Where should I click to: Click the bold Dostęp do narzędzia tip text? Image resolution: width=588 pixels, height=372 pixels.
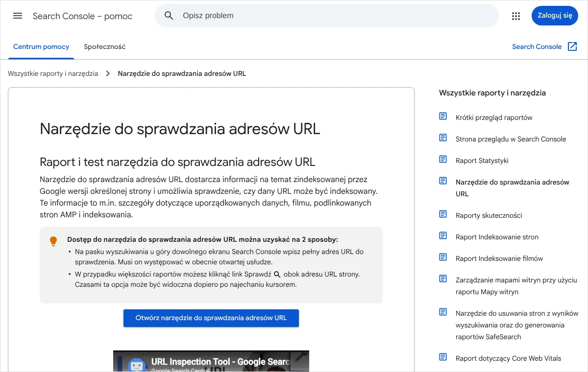click(202, 240)
